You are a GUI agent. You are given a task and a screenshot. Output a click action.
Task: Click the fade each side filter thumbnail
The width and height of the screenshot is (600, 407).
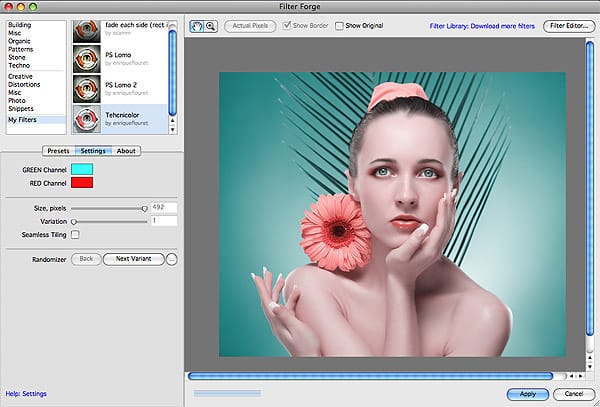pos(86,31)
